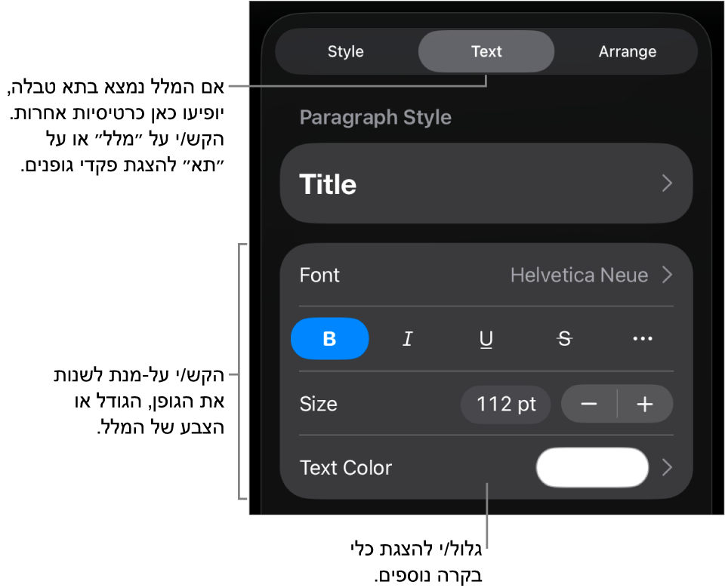Click the Paragraph Style heading
Viewport: 725px width, 588px height.
375,118
